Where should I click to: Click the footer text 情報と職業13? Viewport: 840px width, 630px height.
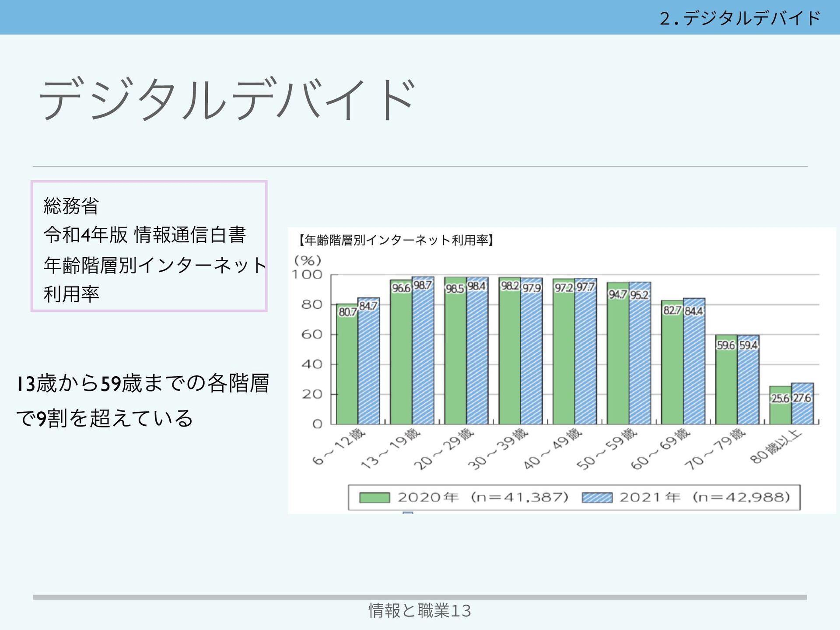tap(420, 610)
